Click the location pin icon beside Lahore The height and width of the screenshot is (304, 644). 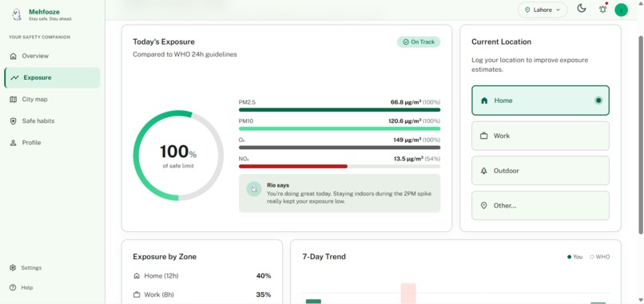pyautogui.click(x=527, y=10)
